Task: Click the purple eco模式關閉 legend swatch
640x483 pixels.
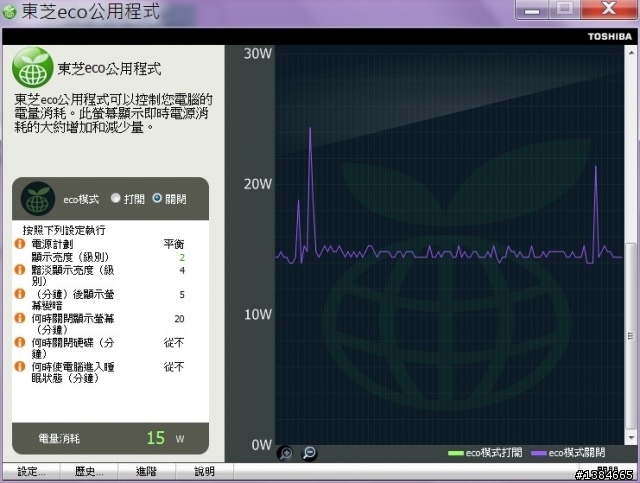Action: pyautogui.click(x=539, y=453)
